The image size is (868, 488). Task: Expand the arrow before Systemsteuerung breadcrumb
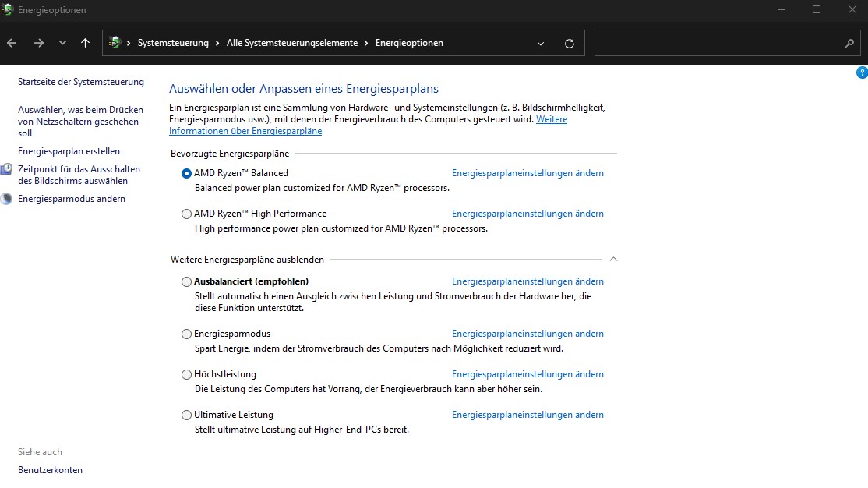point(129,43)
